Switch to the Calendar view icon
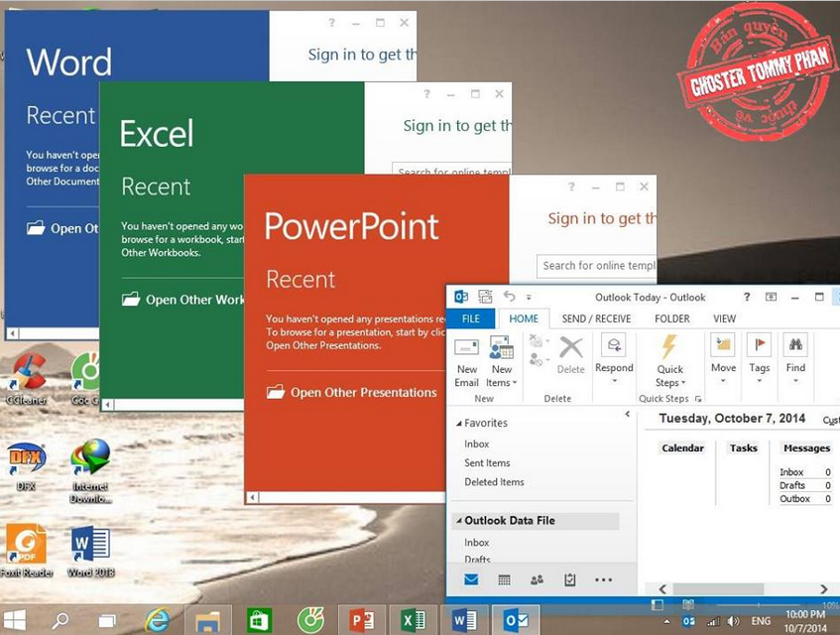Screen dimensions: 840x635 point(504,579)
